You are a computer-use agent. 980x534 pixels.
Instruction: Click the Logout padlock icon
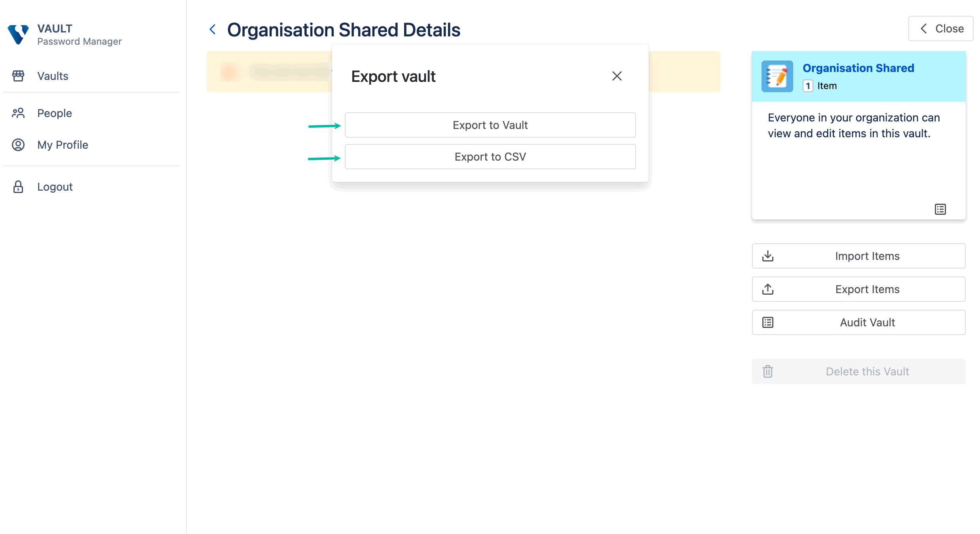click(x=18, y=187)
